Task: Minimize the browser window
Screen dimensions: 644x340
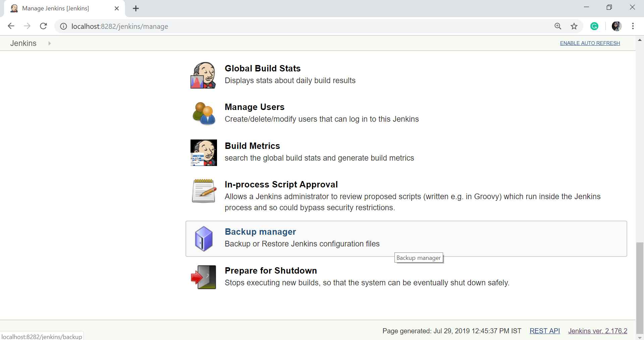Action: click(x=586, y=7)
